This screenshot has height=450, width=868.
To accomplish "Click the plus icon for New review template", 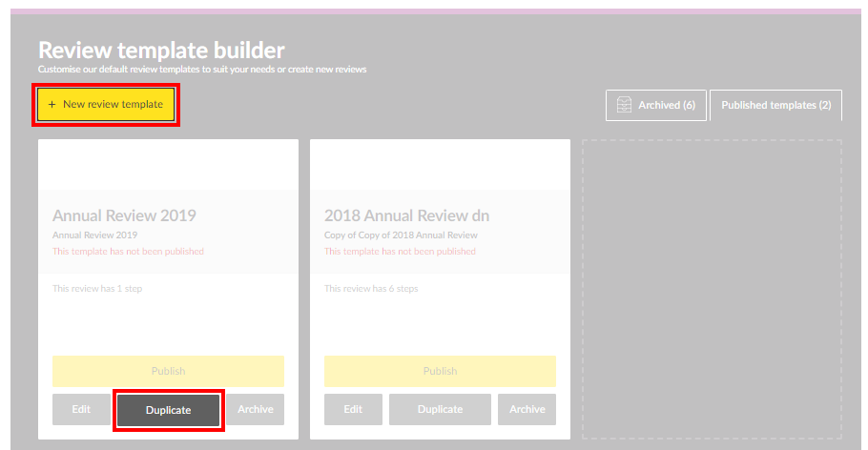I will click(52, 104).
